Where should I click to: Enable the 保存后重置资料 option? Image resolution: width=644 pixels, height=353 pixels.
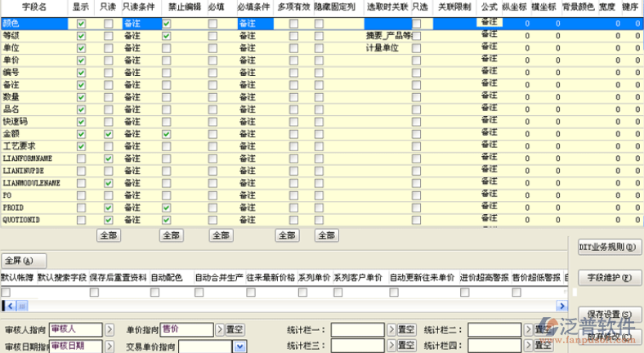click(x=94, y=293)
